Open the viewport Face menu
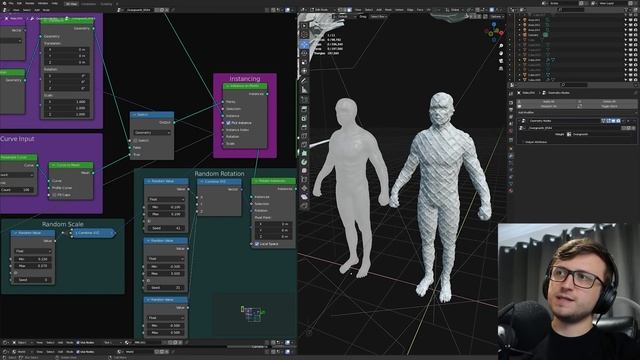The image size is (640, 360). [420, 10]
